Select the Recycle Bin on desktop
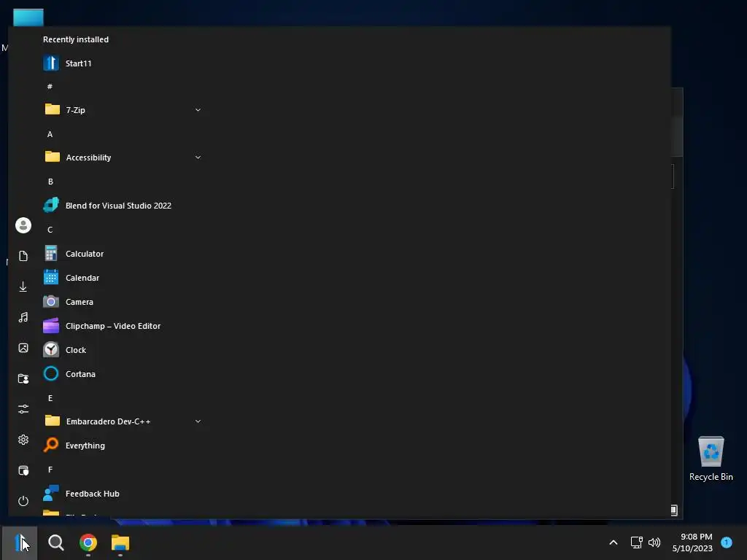Screen dimensions: 747x560 pos(711,459)
